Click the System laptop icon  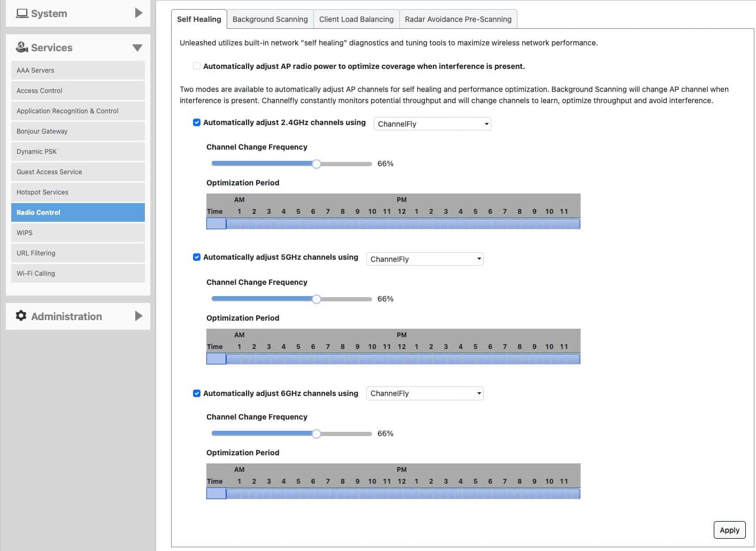[22, 13]
